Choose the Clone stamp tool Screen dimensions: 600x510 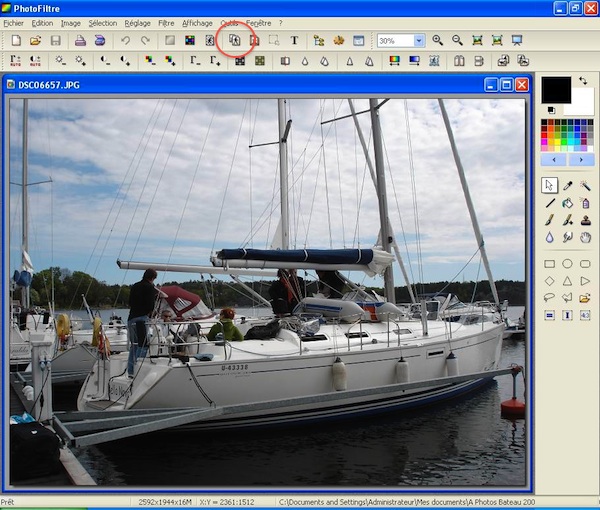coord(585,220)
